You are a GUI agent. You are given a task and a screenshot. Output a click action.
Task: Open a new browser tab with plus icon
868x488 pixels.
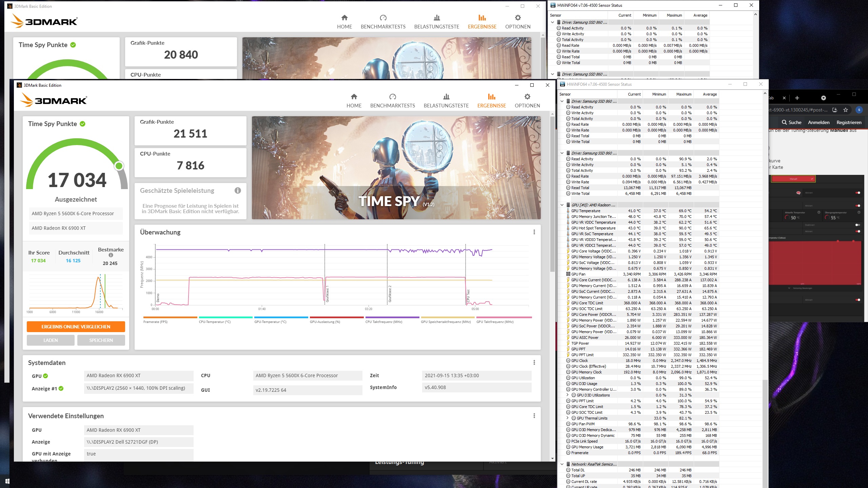pyautogui.click(x=797, y=98)
